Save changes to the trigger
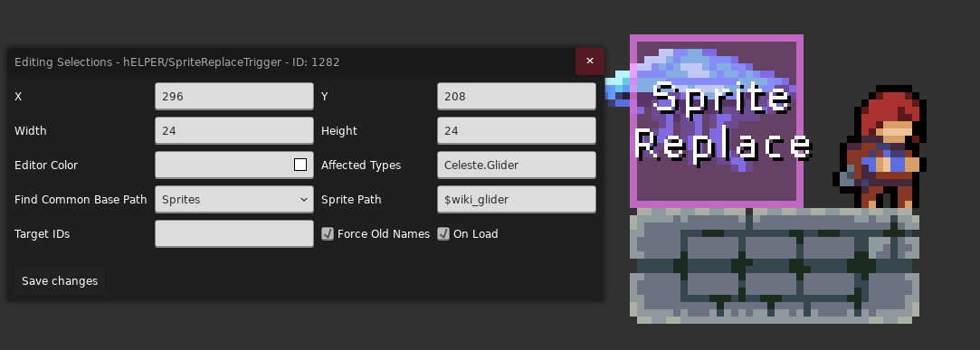Screen dimensions: 980x350 pyautogui.click(x=60, y=280)
